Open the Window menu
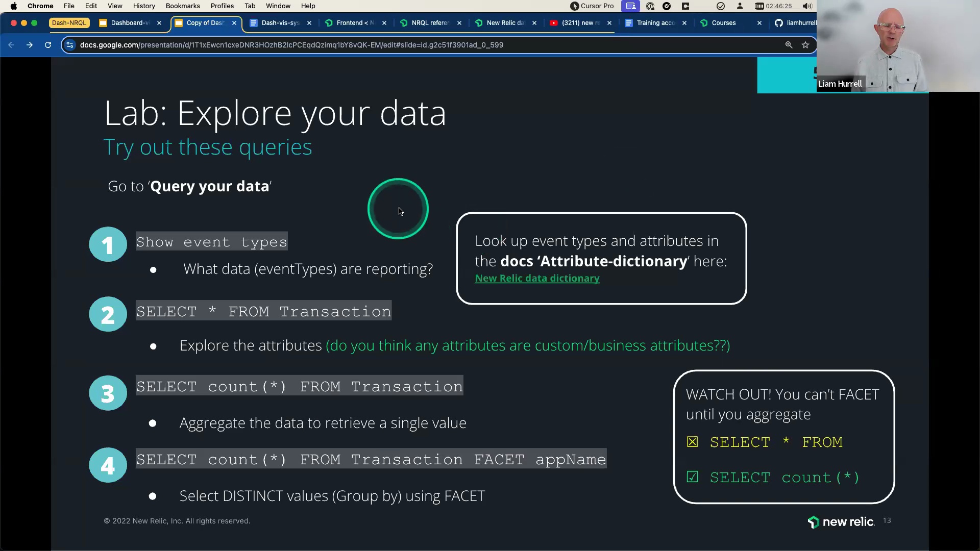Image resolution: width=980 pixels, height=551 pixels. click(x=278, y=6)
